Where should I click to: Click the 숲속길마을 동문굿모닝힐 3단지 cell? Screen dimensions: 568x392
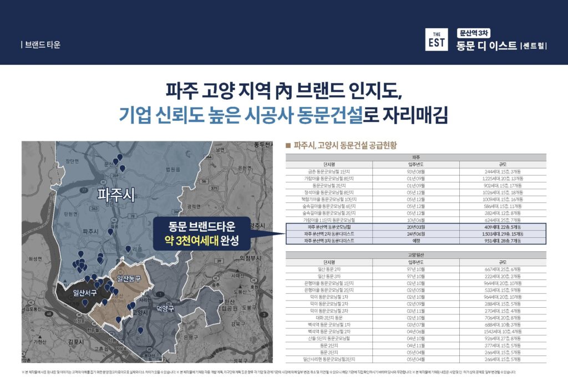coord(329,213)
